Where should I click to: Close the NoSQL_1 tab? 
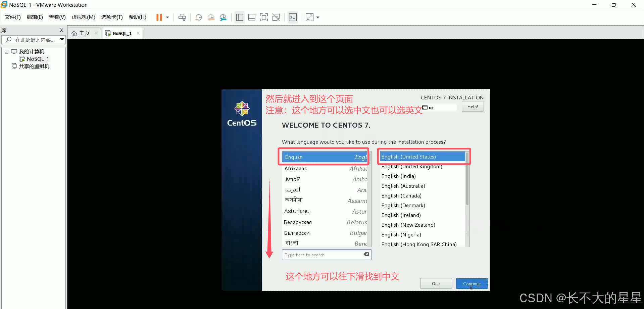[138, 33]
